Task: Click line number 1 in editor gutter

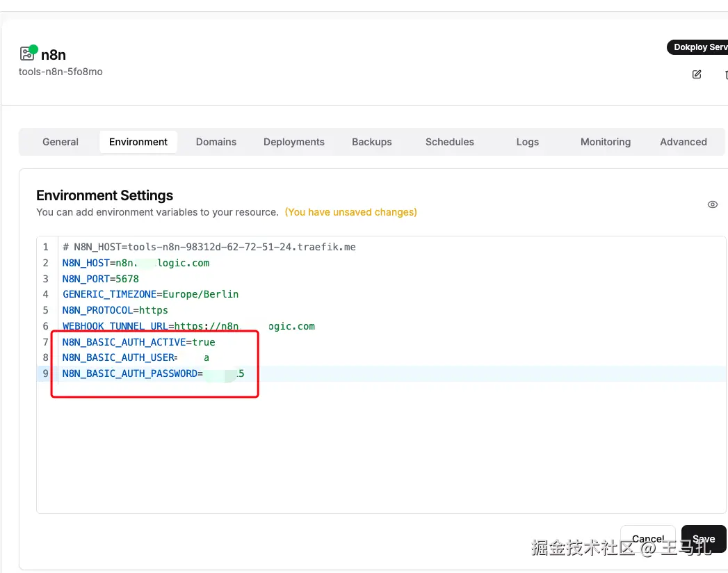Action: (46, 247)
